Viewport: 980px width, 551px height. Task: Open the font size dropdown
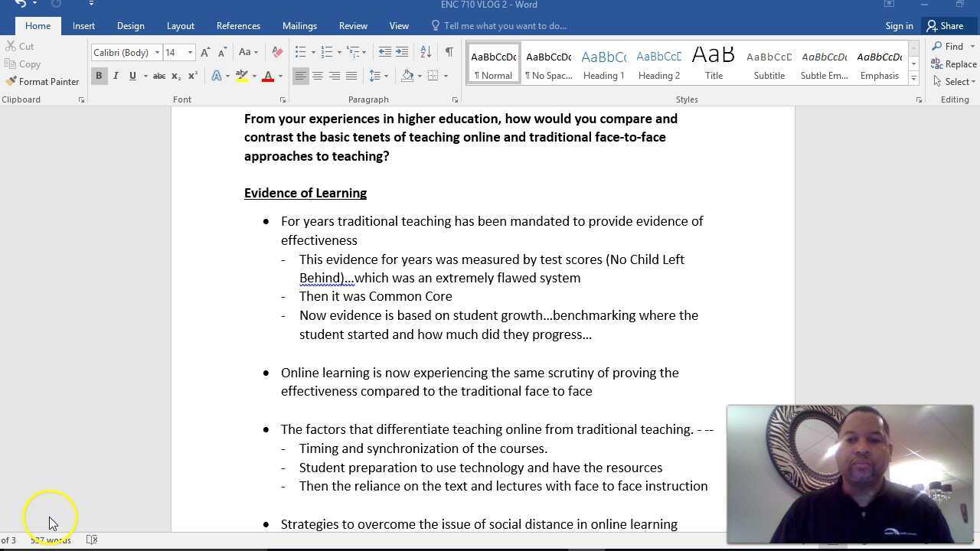190,53
